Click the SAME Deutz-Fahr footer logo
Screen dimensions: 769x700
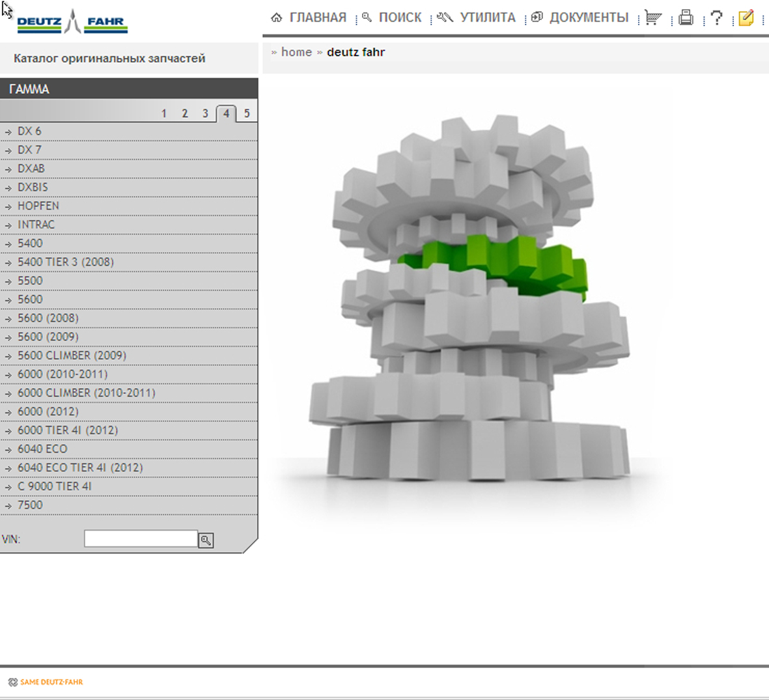[46, 682]
